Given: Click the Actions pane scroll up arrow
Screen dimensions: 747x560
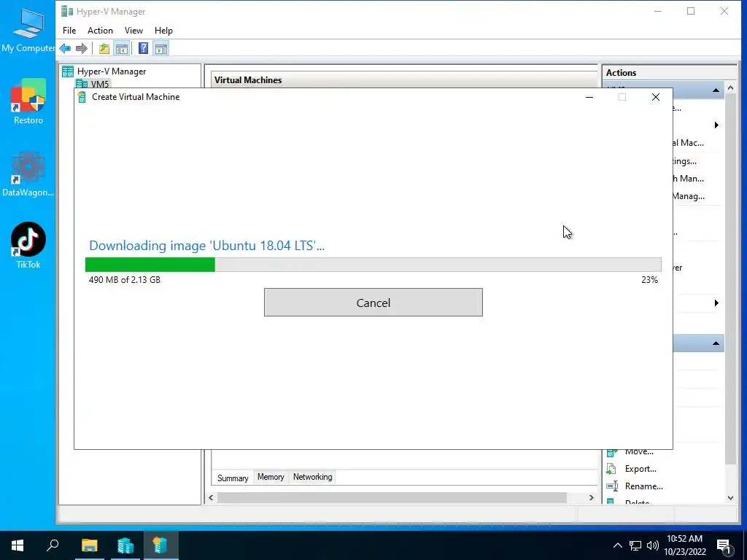Looking at the screenshot, I should coord(731,88).
